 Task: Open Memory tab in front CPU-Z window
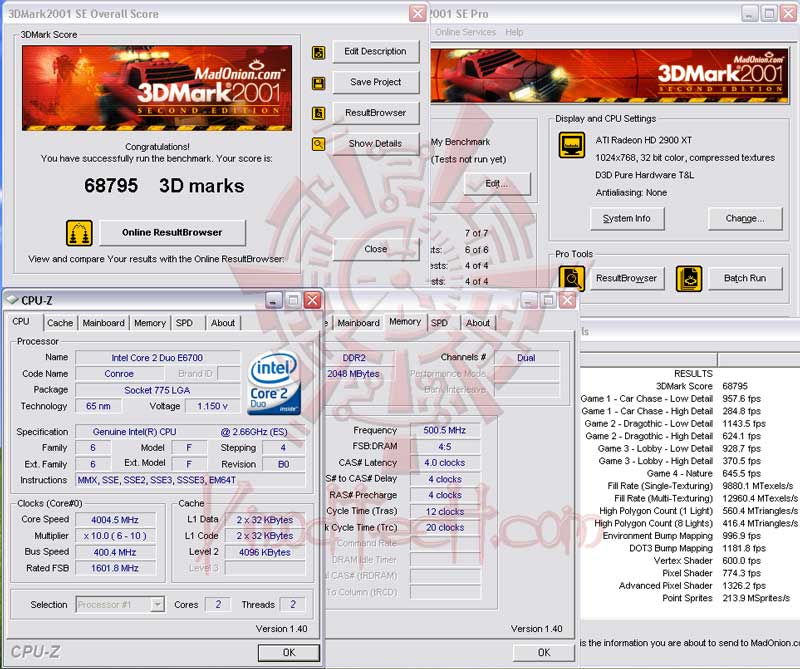click(x=150, y=323)
